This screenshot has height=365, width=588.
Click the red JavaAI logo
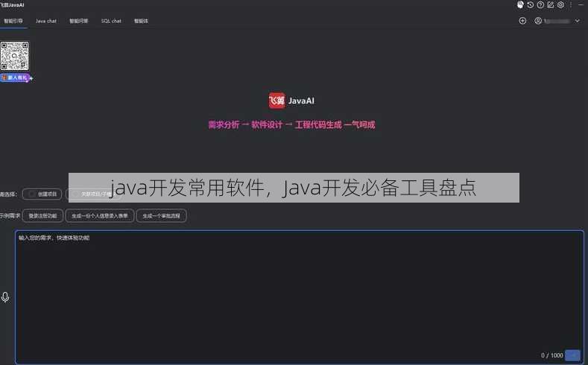click(277, 101)
